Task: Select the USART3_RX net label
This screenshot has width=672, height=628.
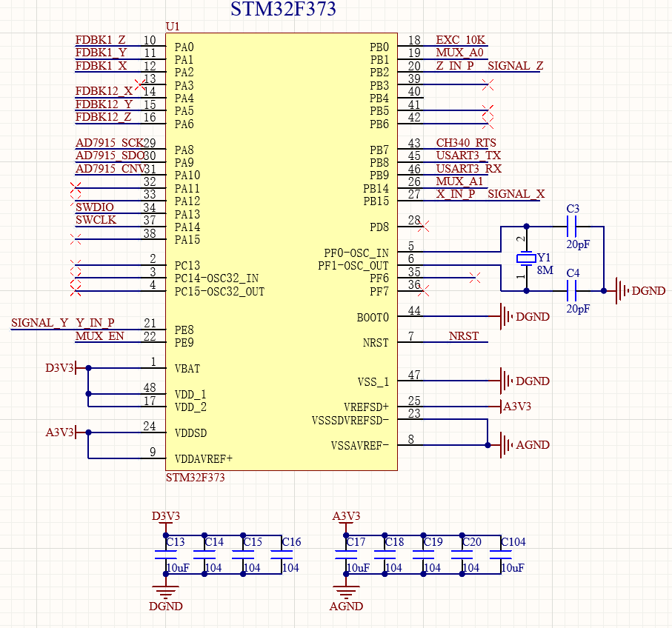Action: (469, 168)
